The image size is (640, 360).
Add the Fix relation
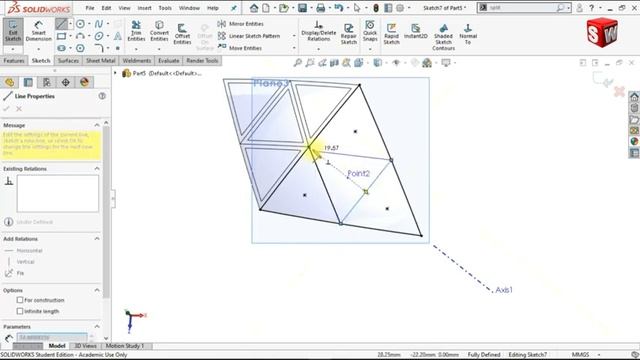(14, 273)
